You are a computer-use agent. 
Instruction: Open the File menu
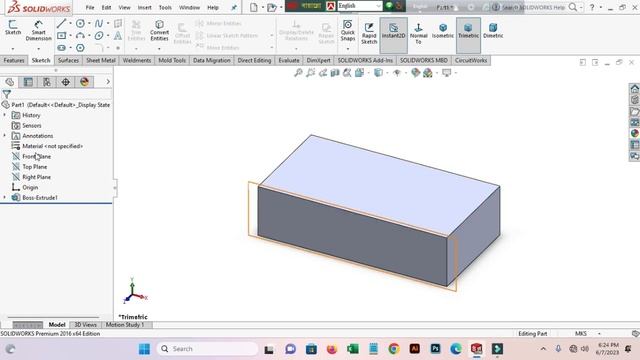coord(90,7)
